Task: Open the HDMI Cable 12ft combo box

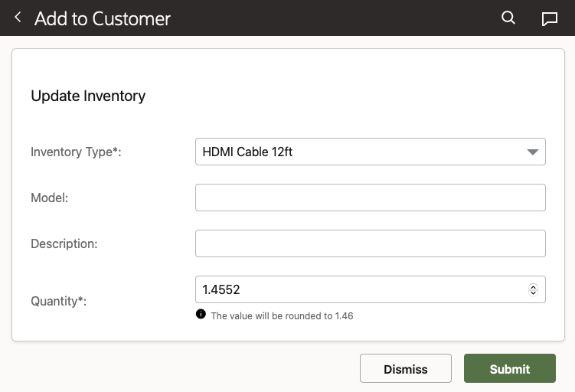Action: pyautogui.click(x=360, y=152)
